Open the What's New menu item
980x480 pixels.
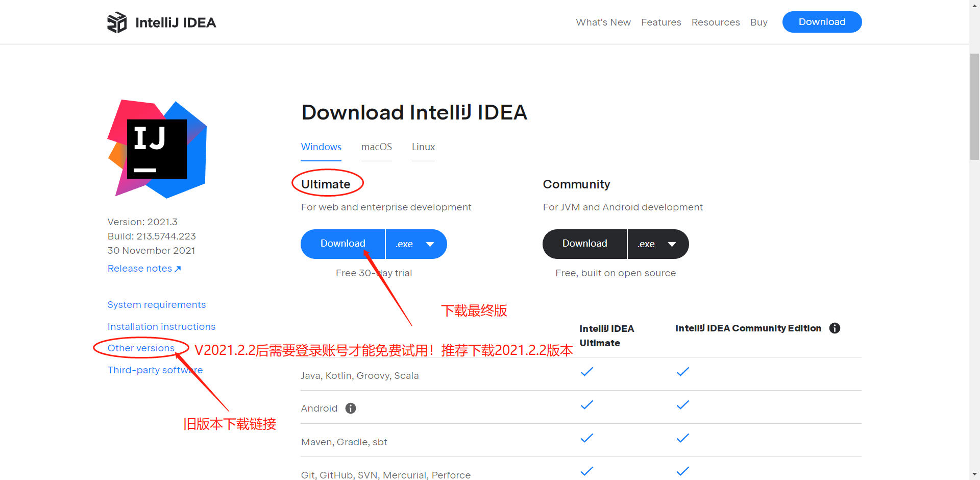(x=603, y=22)
